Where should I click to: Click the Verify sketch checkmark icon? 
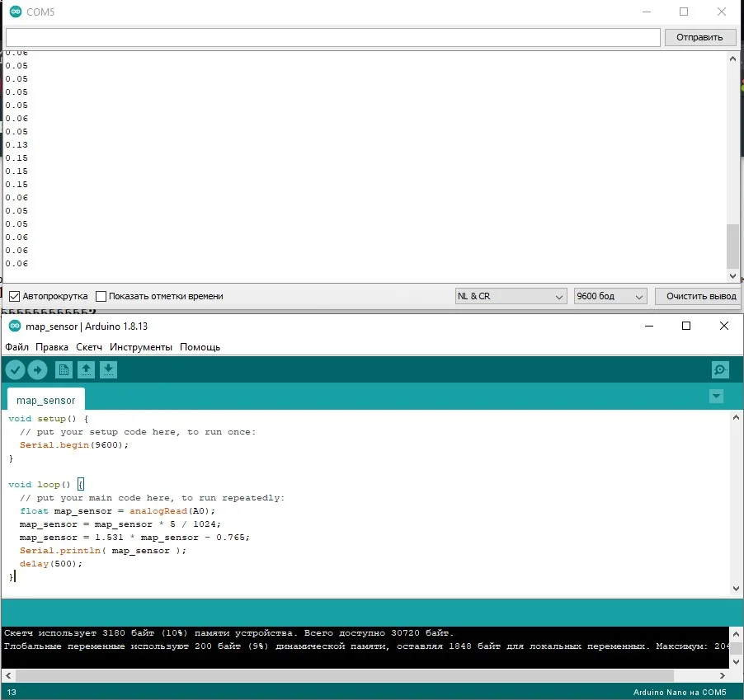point(15,370)
